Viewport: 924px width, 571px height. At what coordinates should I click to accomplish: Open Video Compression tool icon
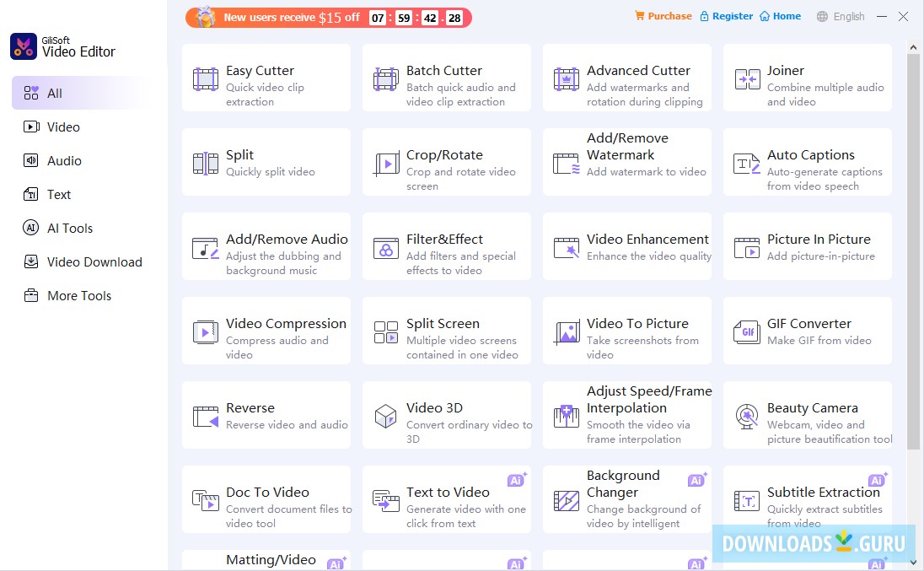(206, 332)
